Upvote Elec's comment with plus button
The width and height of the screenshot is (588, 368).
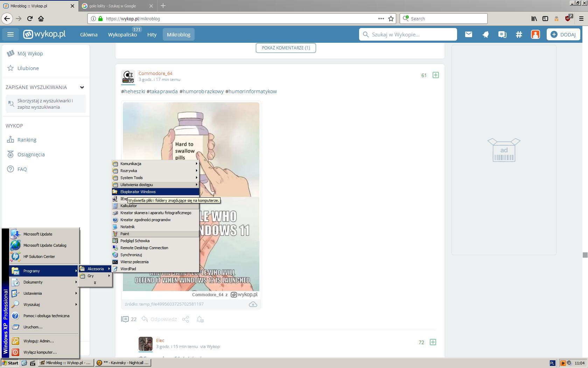pos(433,342)
